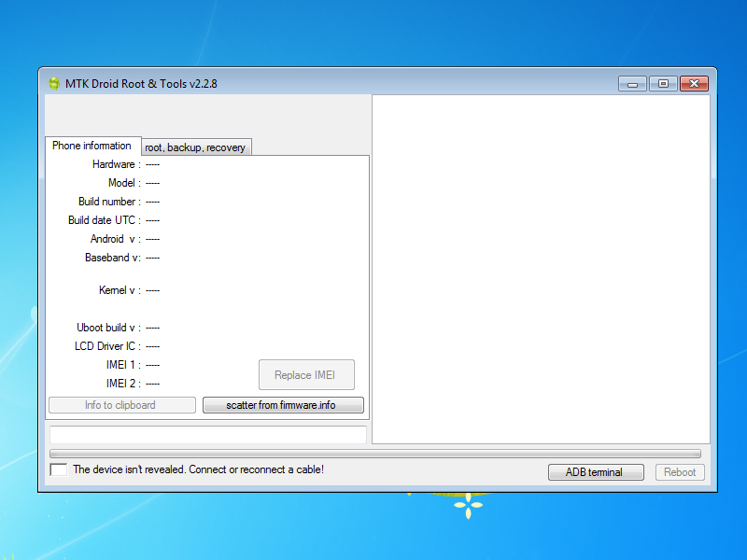Click the Replace IMEI button
Screen dimensions: 747x560
coord(306,375)
